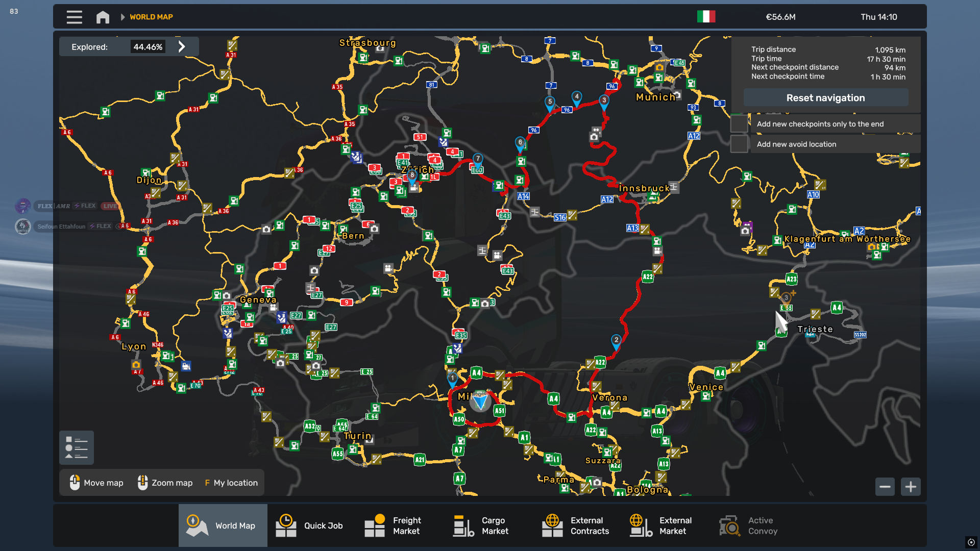
Task: Click the Dijon city label
Action: click(x=149, y=180)
